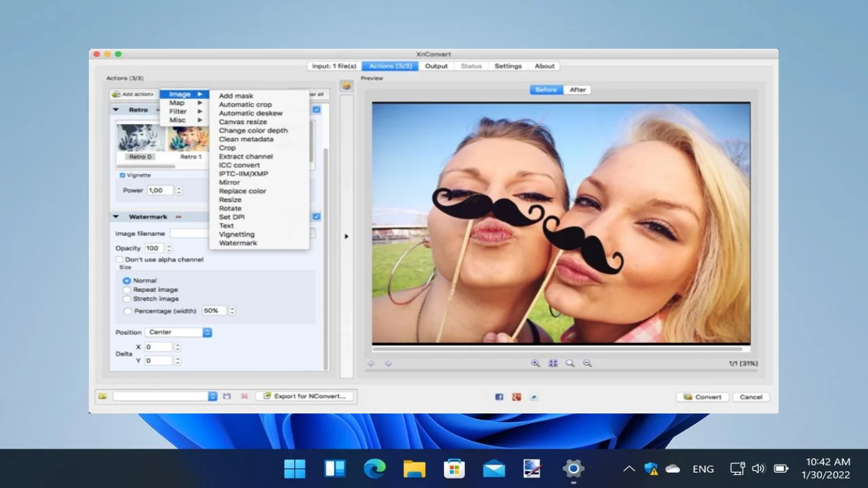
Task: Choose Vignetting from Image menu
Action: click(260, 235)
